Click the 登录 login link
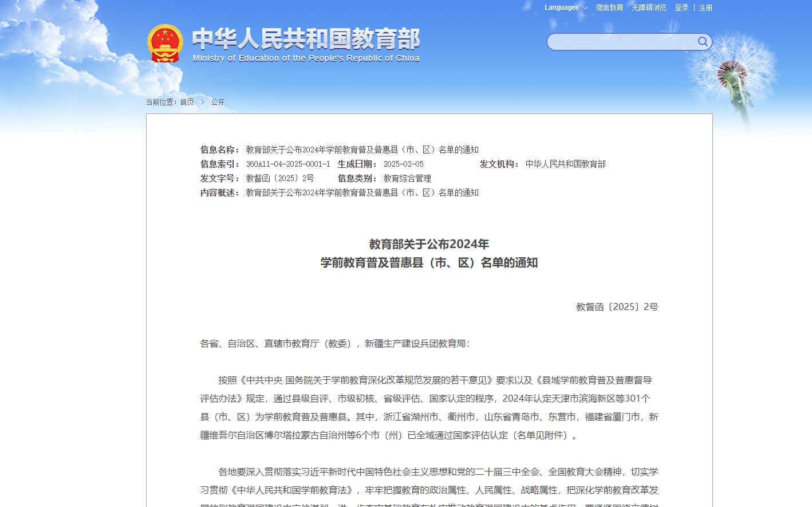 (681, 7)
